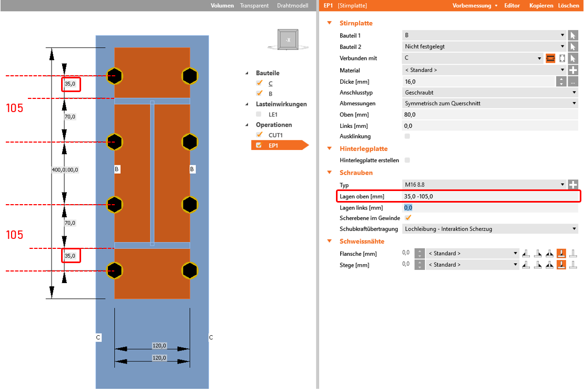
Task: Switch to Drahtmodell view mode
Action: (293, 6)
